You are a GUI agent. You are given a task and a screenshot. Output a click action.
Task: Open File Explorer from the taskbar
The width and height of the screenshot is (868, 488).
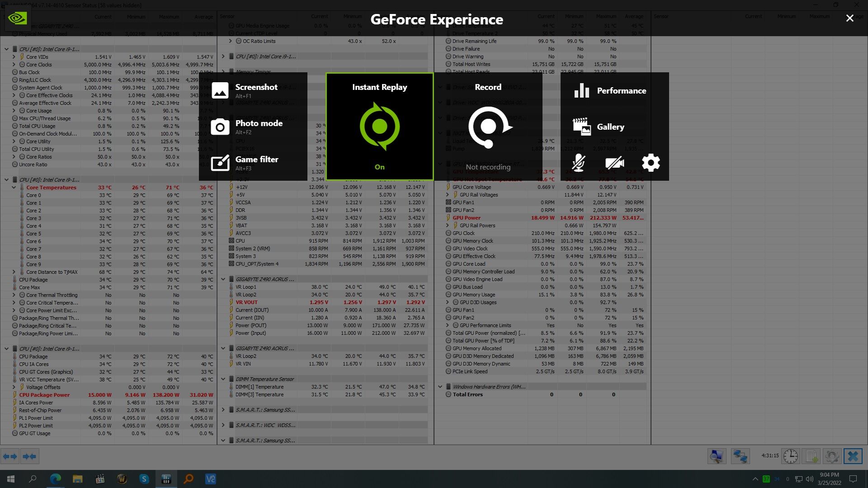coord(78,479)
